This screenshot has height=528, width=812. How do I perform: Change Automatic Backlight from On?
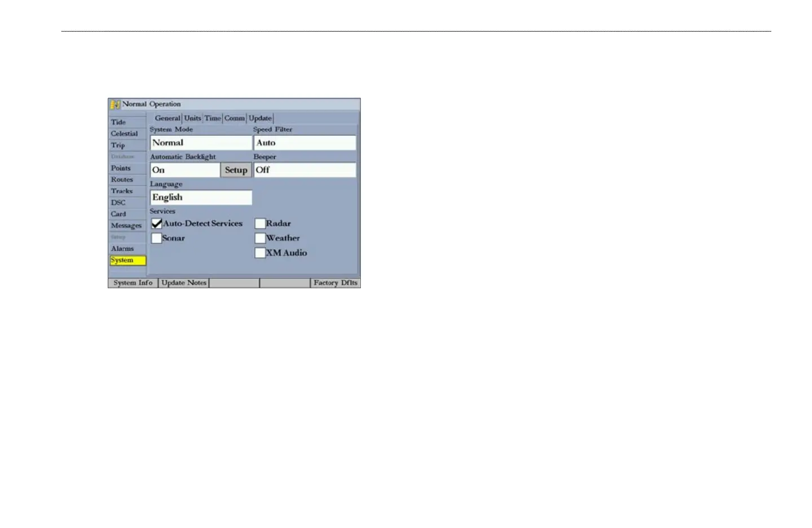[185, 170]
